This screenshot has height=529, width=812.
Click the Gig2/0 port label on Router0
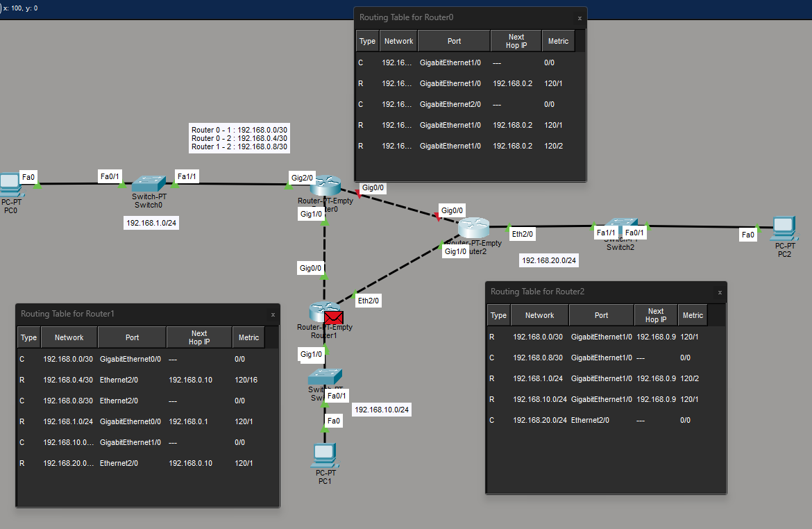point(302,178)
